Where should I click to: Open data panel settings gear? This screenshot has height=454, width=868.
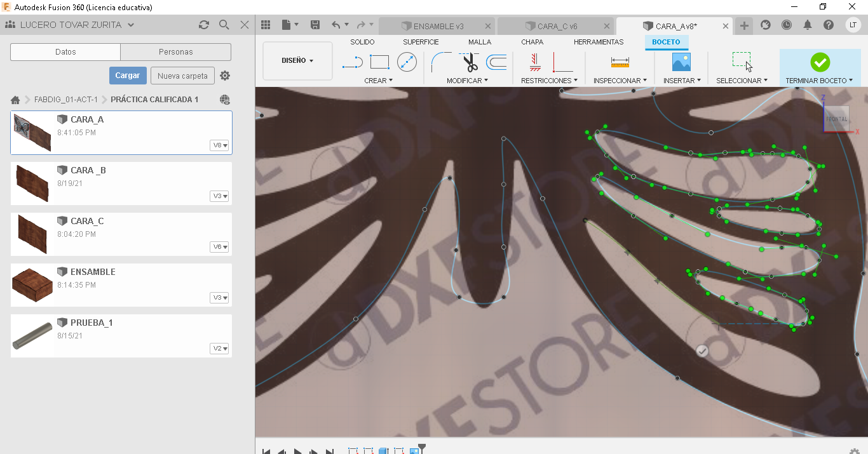click(225, 76)
